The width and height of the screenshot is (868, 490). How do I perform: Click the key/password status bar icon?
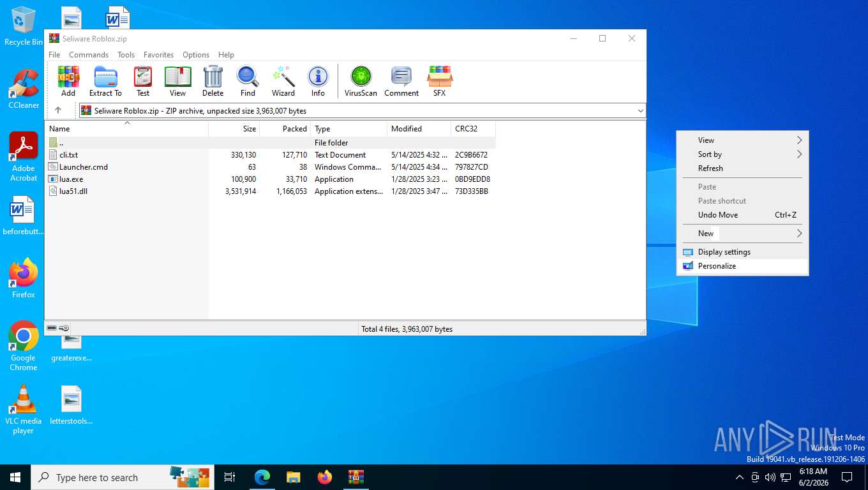(x=64, y=328)
